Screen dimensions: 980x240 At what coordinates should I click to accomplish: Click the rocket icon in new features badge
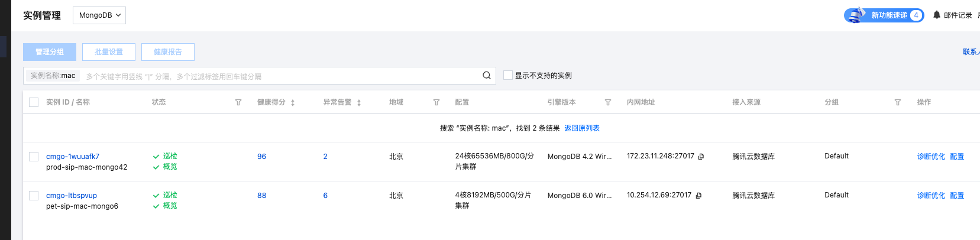tap(855, 15)
